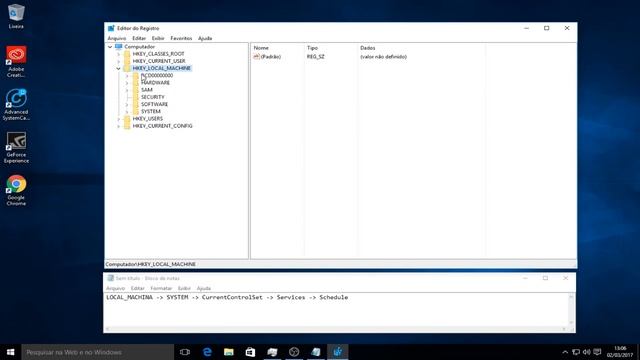Open Favoritos menu in Registry Editor
Viewport: 640px width, 360px height.
click(x=181, y=38)
